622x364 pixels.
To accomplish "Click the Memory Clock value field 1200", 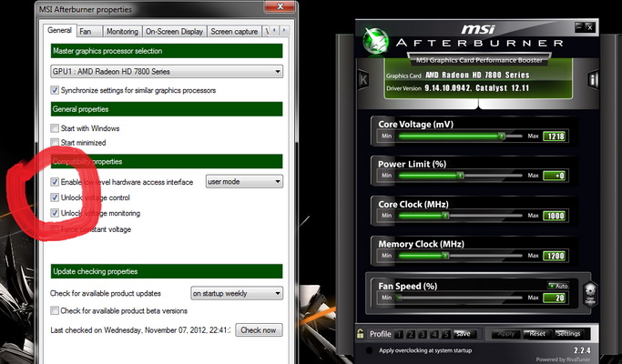I will pos(555,256).
